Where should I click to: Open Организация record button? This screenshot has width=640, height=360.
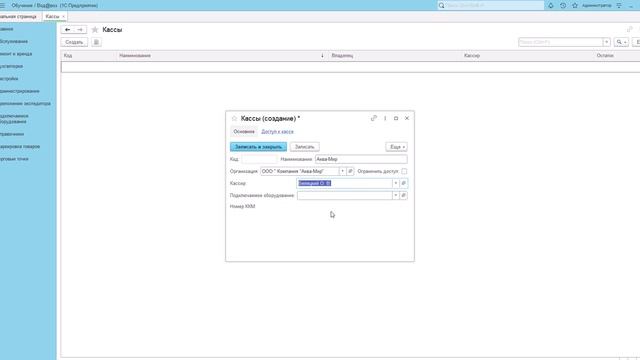pyautogui.click(x=350, y=171)
